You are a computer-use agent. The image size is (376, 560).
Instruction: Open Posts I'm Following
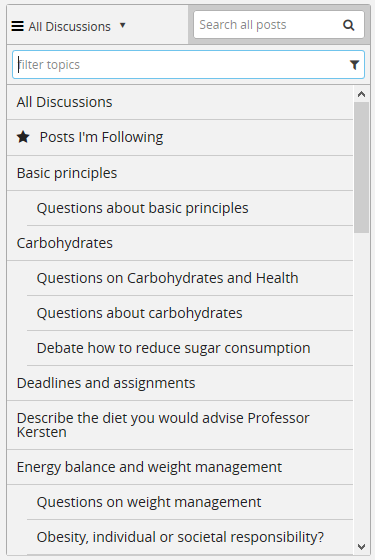tap(180, 137)
